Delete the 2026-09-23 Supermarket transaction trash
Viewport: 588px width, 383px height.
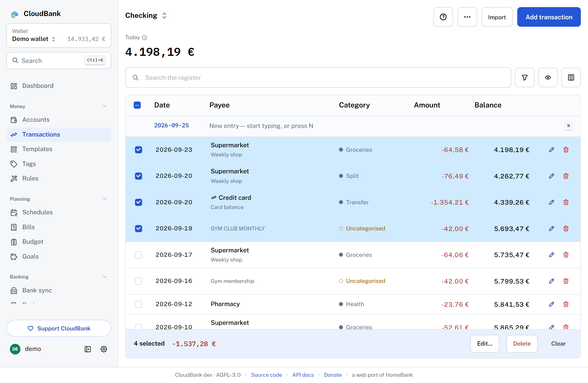pos(566,150)
